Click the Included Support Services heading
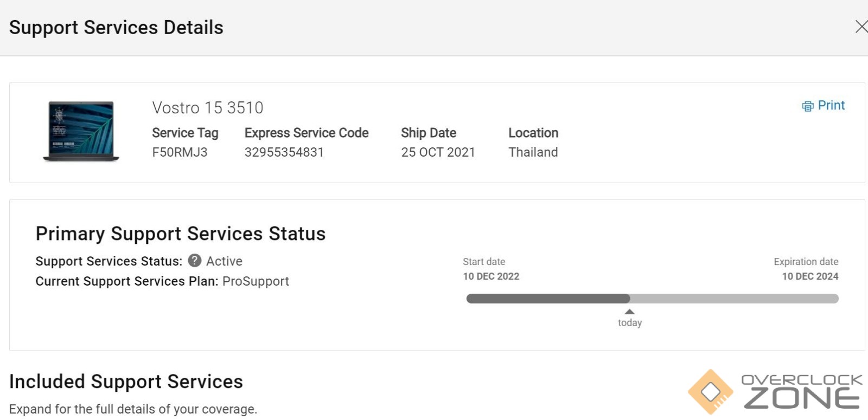 (126, 382)
